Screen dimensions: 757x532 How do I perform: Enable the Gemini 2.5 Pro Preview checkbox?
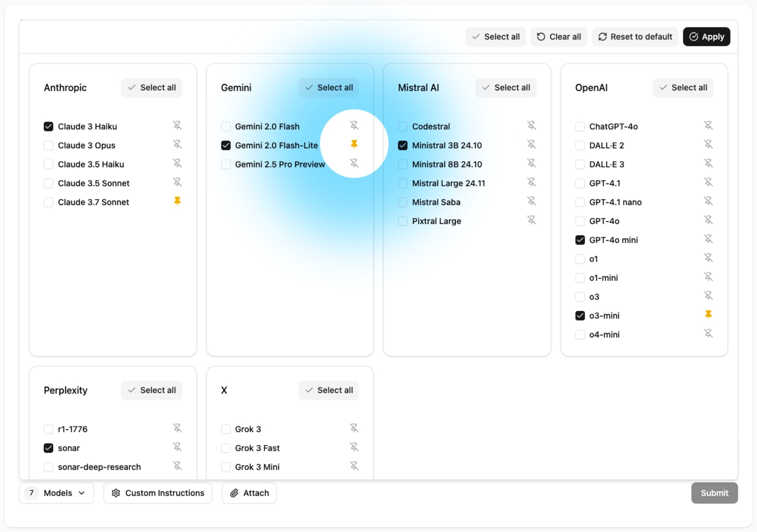(226, 164)
